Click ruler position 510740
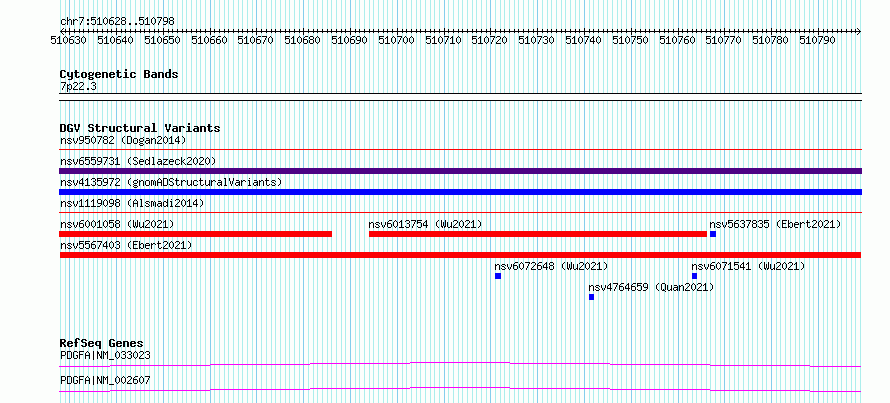Screen dimensions: 890x403 tap(583, 40)
